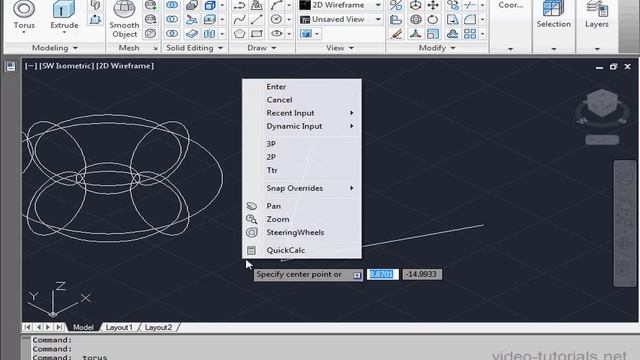The image size is (640, 360).
Task: Open the Mesh panel dialog launcher arrow
Action: coord(156,49)
